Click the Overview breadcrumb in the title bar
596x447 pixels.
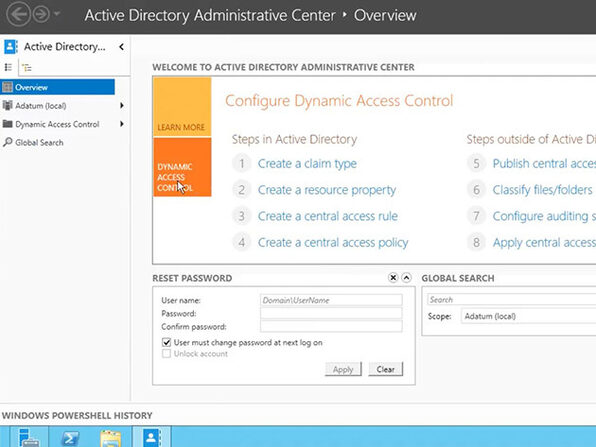click(385, 15)
